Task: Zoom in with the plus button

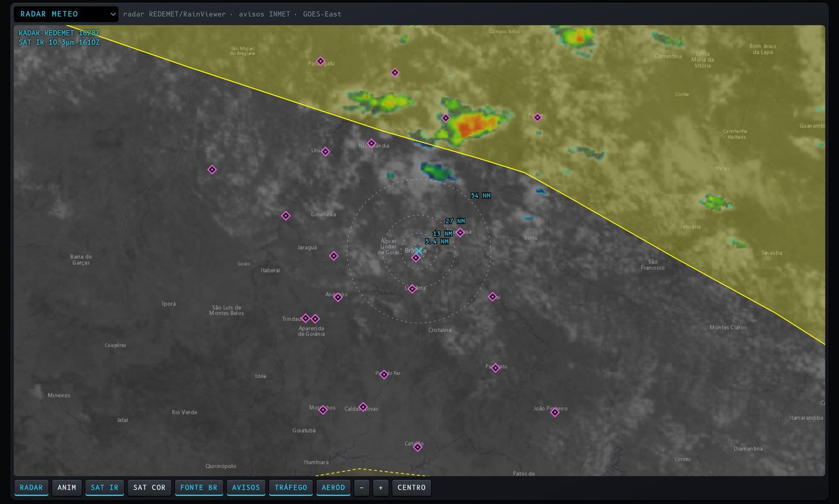Action: click(381, 488)
